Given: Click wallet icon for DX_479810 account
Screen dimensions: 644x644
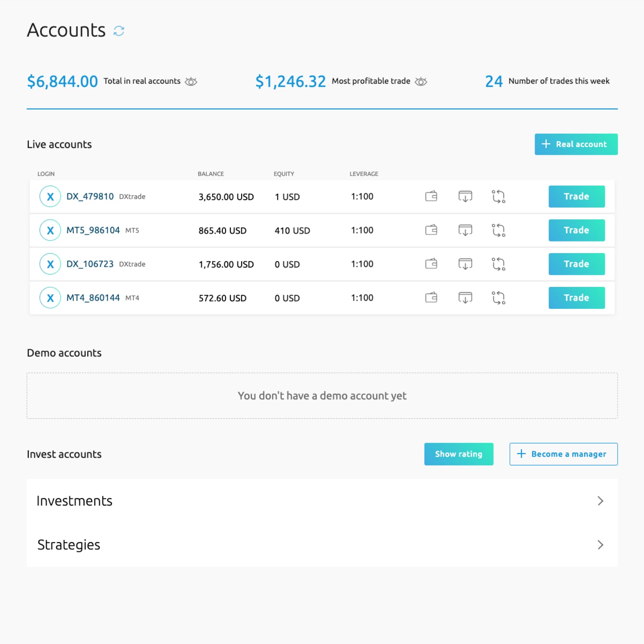Looking at the screenshot, I should [431, 196].
